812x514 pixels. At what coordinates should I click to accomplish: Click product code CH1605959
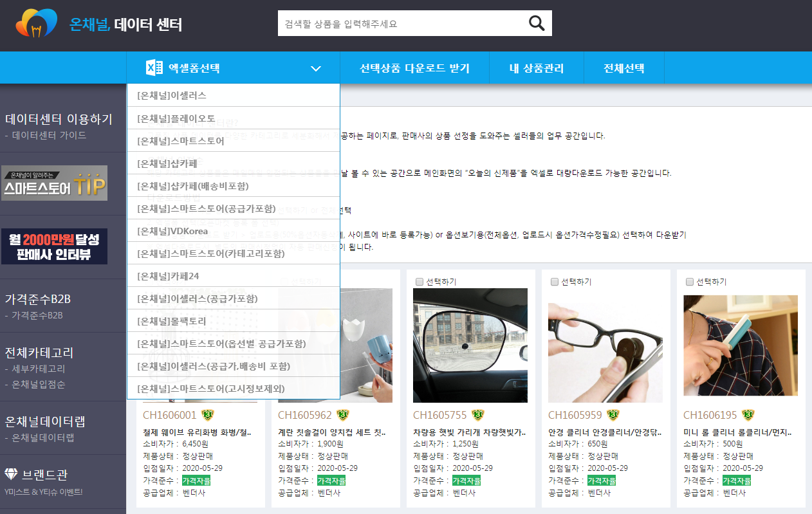pos(575,415)
